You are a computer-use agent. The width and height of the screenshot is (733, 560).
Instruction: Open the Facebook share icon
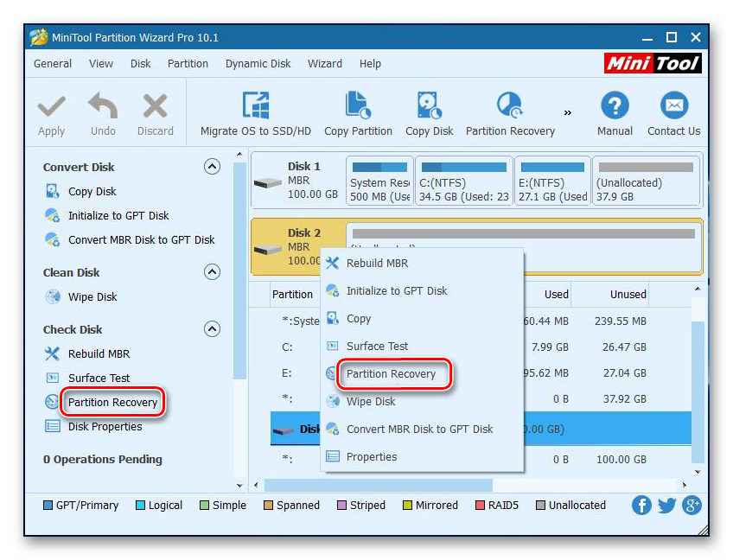point(641,506)
